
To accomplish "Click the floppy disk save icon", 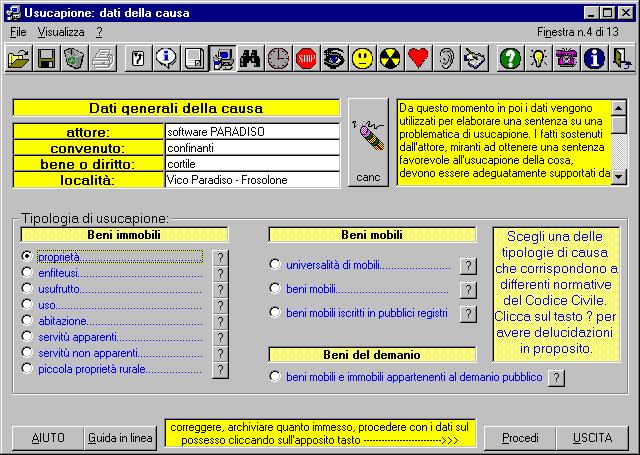I will click(46, 59).
